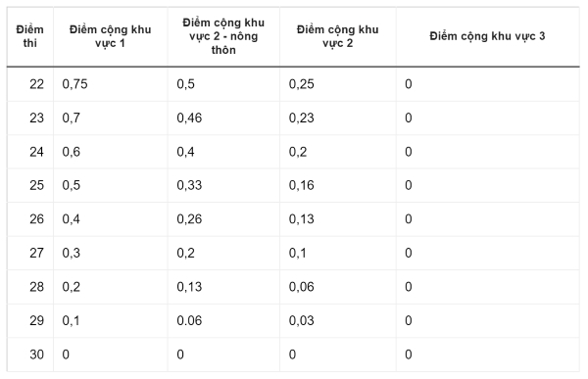The image size is (588, 379).
Task: Click the 0,75 value cell
Action: pyautogui.click(x=110, y=84)
